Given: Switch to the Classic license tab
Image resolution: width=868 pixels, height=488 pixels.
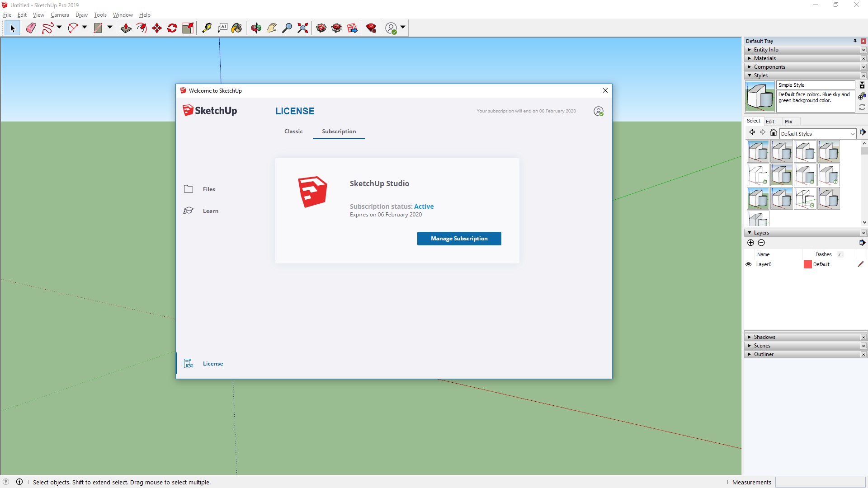Looking at the screenshot, I should click(x=293, y=131).
